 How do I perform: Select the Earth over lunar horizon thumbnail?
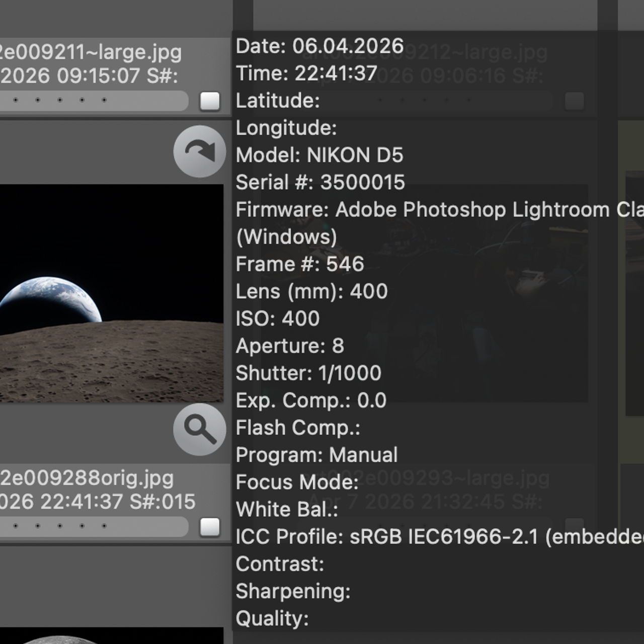tap(111, 293)
